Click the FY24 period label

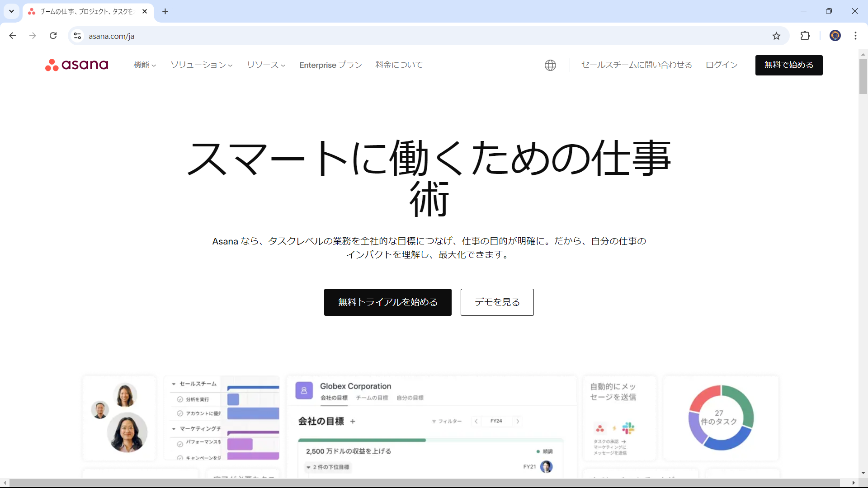pos(496,421)
